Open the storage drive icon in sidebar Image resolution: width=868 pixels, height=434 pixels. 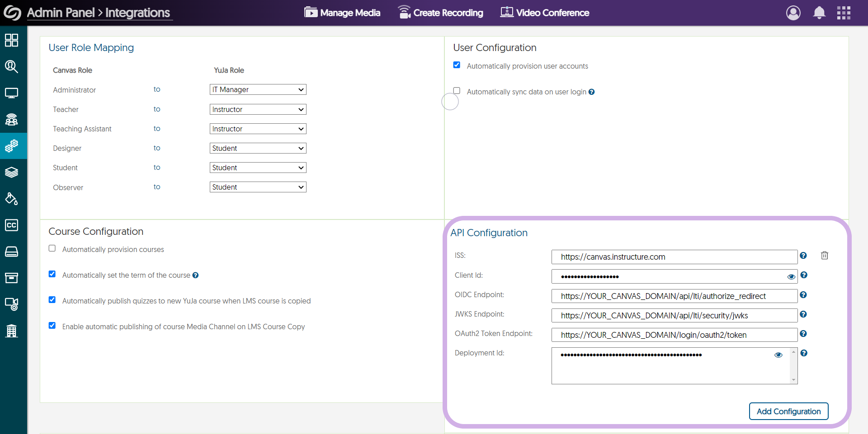(12, 252)
